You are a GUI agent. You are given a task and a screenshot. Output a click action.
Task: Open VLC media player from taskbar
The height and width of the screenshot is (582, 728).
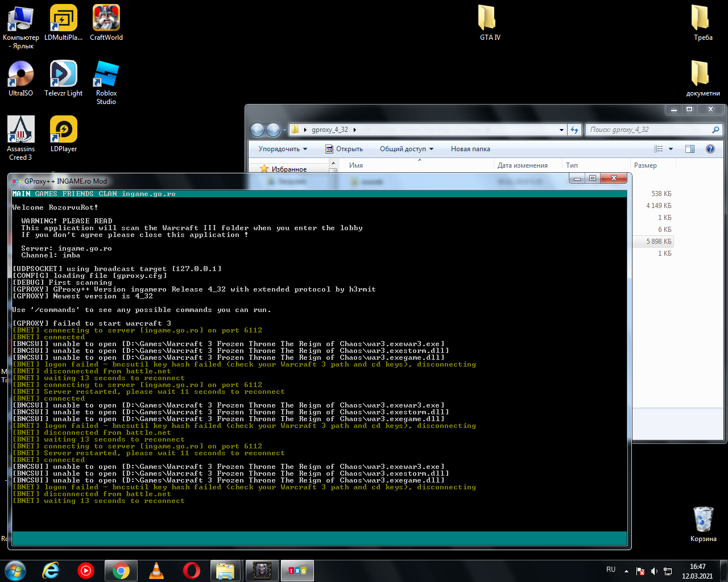pyautogui.click(x=156, y=570)
